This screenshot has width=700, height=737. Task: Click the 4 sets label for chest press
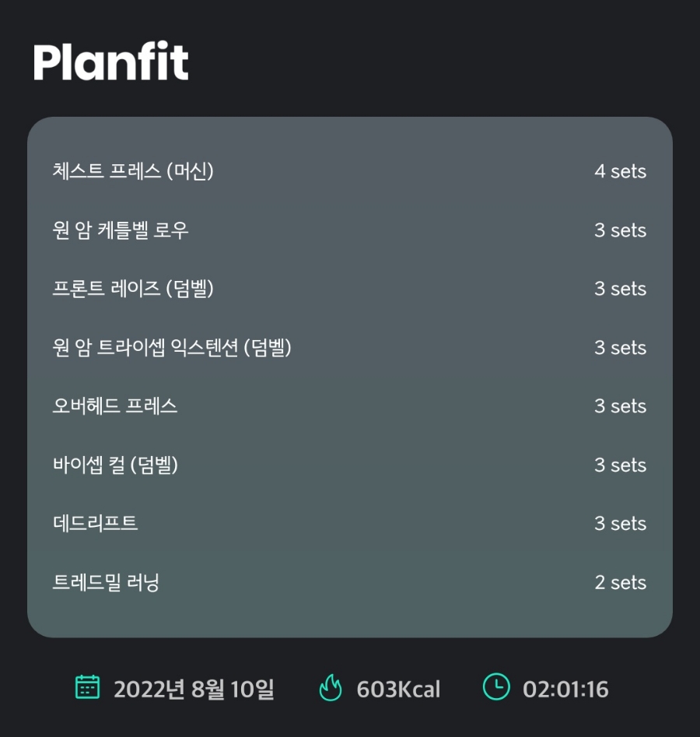(x=620, y=171)
